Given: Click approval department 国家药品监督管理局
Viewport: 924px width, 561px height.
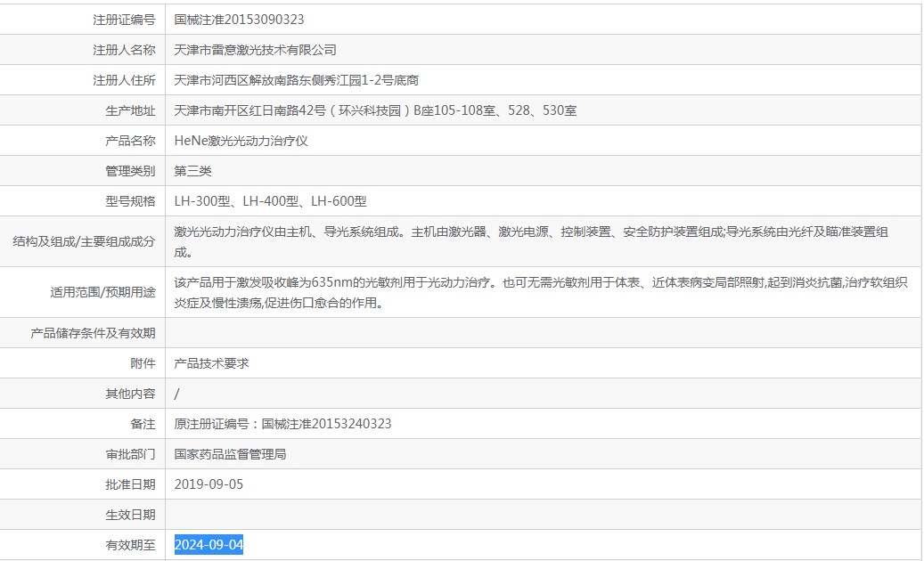Looking at the screenshot, I should click(x=231, y=454).
